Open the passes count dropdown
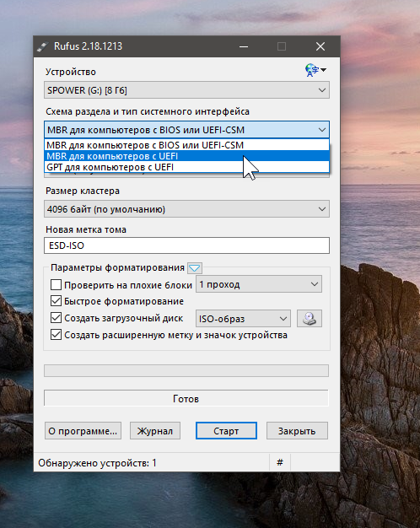Screen dimensions: 420x528 point(259,284)
